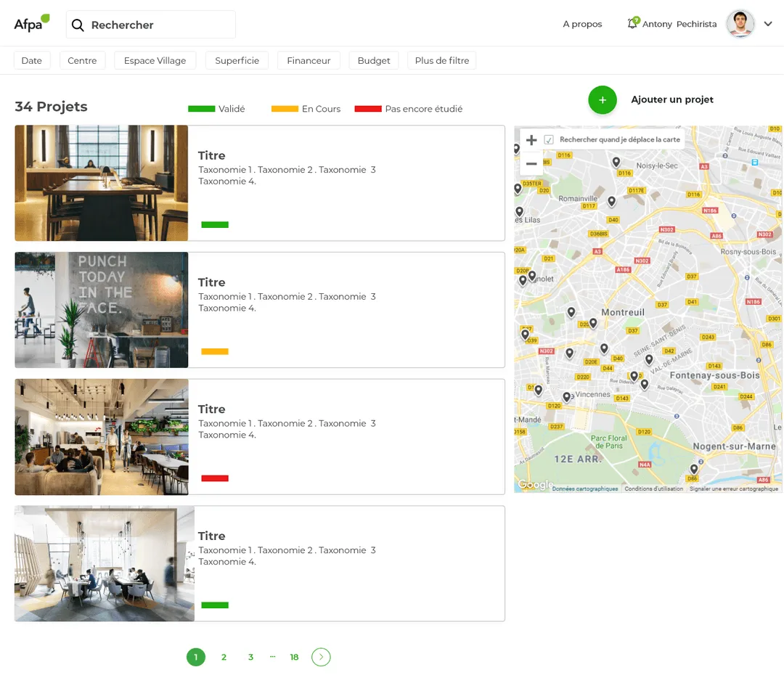Image resolution: width=784 pixels, height=683 pixels.
Task: Click Ajouter un projet label
Action: point(672,99)
